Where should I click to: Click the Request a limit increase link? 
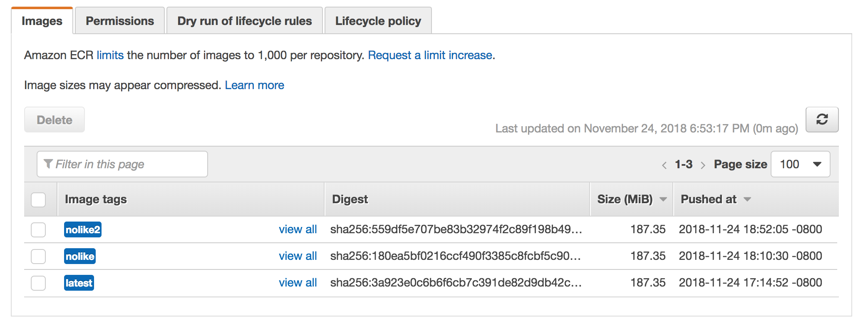click(430, 55)
